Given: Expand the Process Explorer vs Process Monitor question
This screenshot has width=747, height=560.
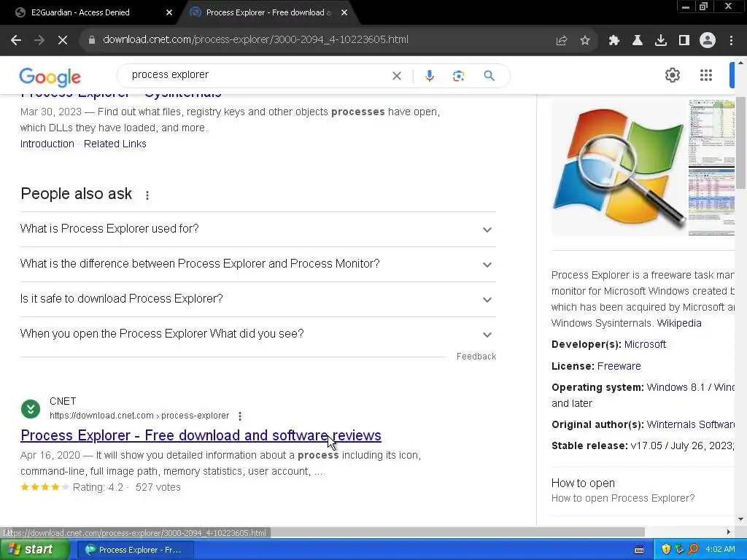Looking at the screenshot, I should point(258,264).
